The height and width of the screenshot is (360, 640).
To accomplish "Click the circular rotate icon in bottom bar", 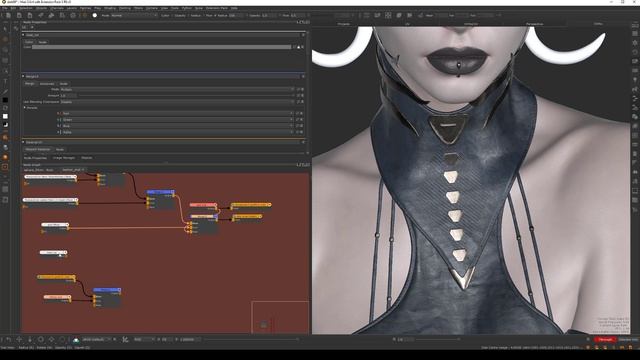I will pos(41,340).
